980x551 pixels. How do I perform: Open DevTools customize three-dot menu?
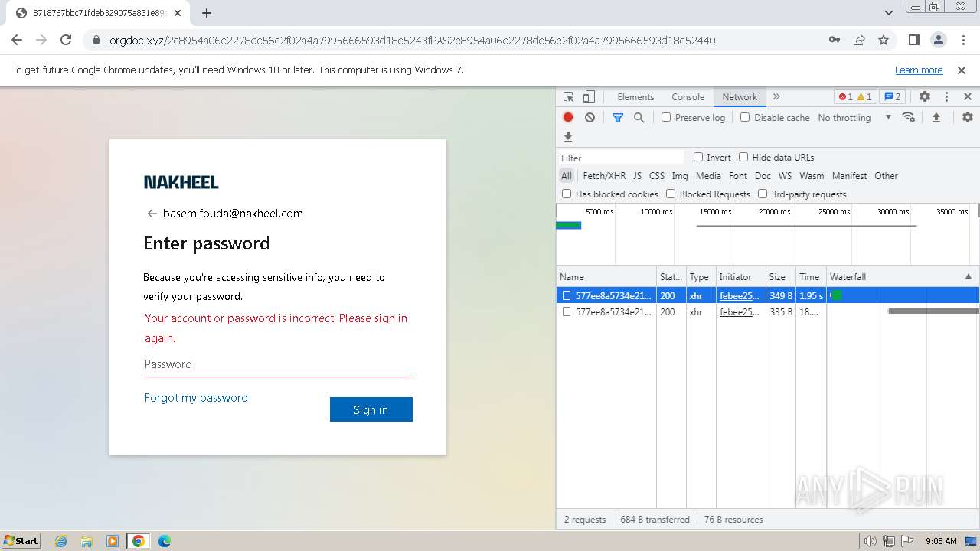click(946, 97)
